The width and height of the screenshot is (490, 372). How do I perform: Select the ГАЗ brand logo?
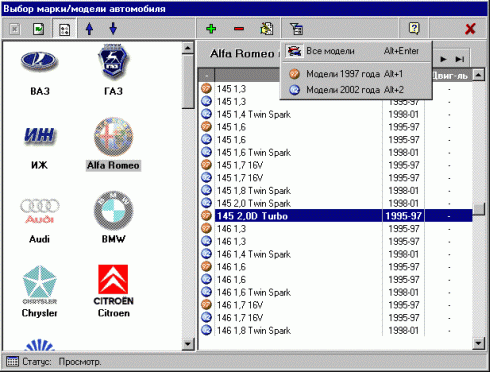[113, 62]
